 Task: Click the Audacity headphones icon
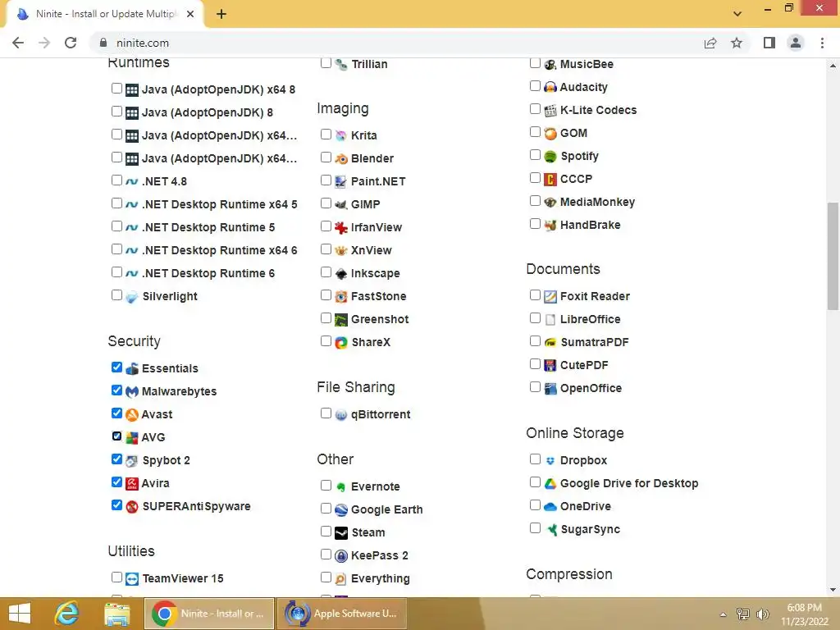coord(550,87)
